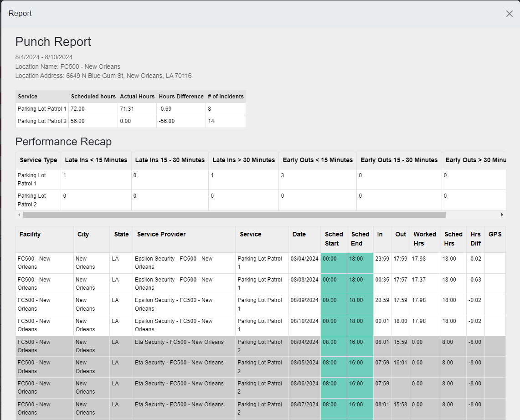The height and width of the screenshot is (420, 520).
Task: Click the Hours Difference summary header
Action: pyautogui.click(x=181, y=97)
